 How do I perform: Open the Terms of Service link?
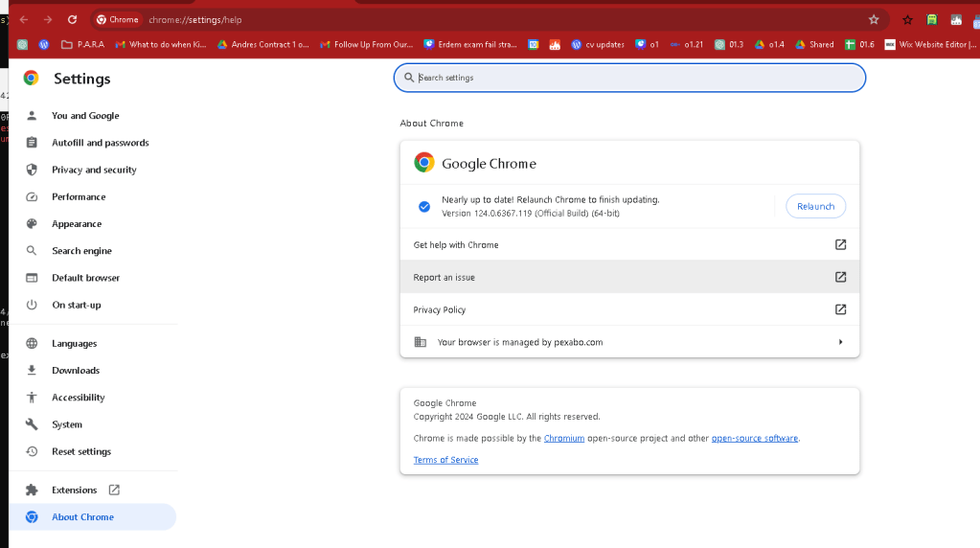(445, 460)
